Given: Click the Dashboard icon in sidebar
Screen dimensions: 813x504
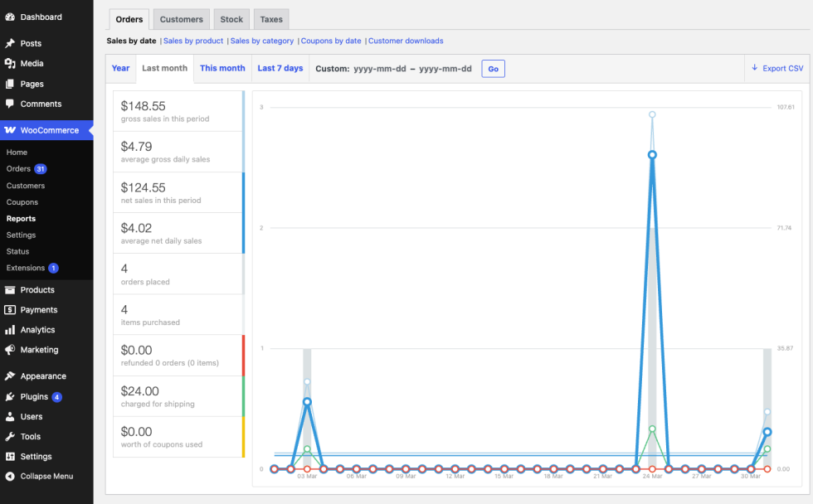Looking at the screenshot, I should click(10, 17).
